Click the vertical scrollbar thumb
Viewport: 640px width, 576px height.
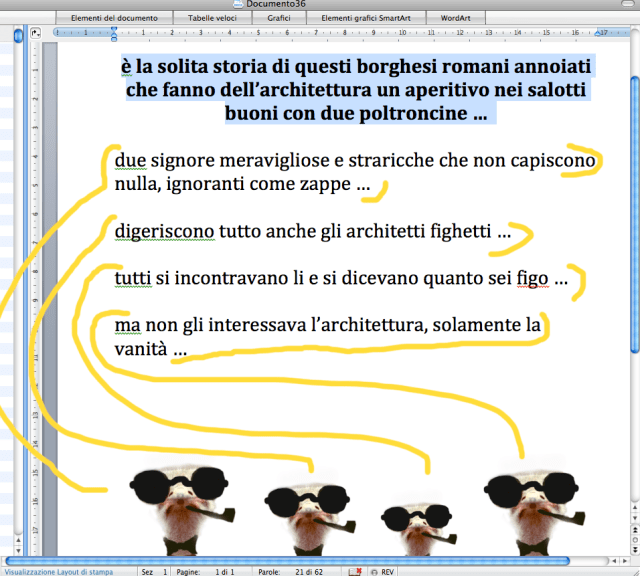(634, 200)
